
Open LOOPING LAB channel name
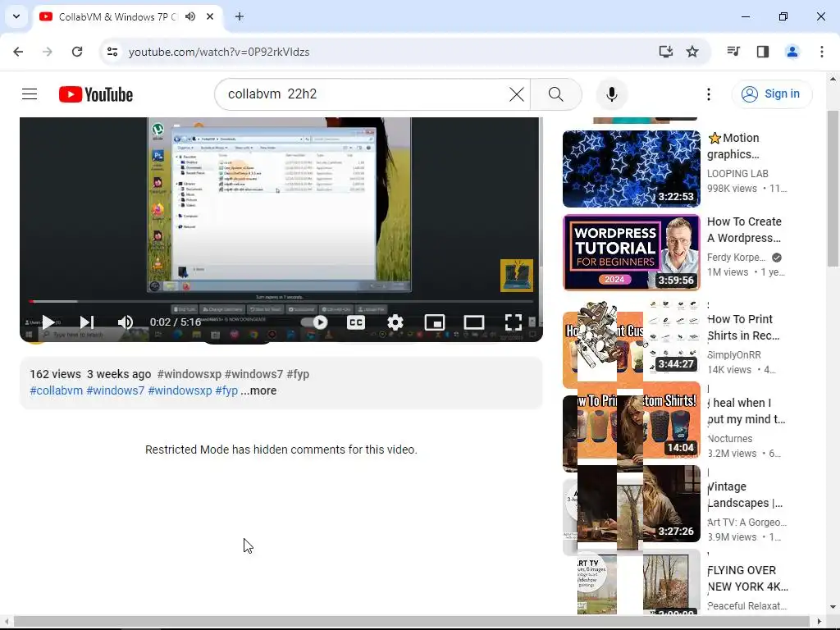[737, 174]
